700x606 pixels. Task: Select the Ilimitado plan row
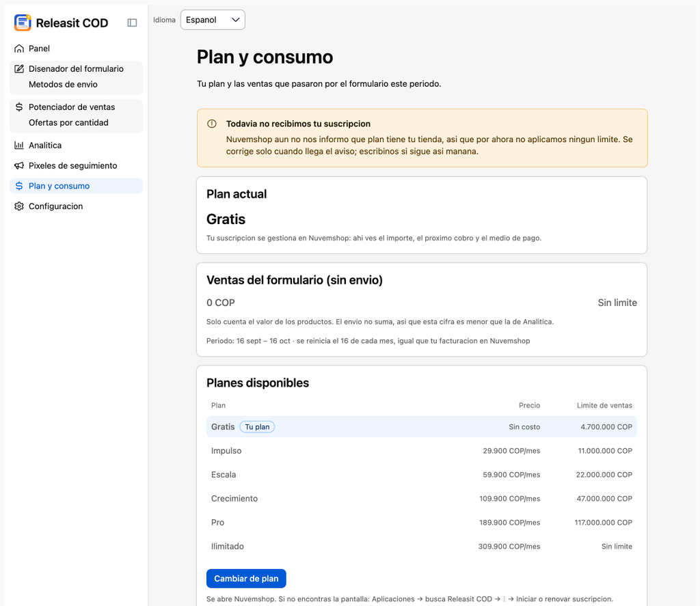pos(421,546)
